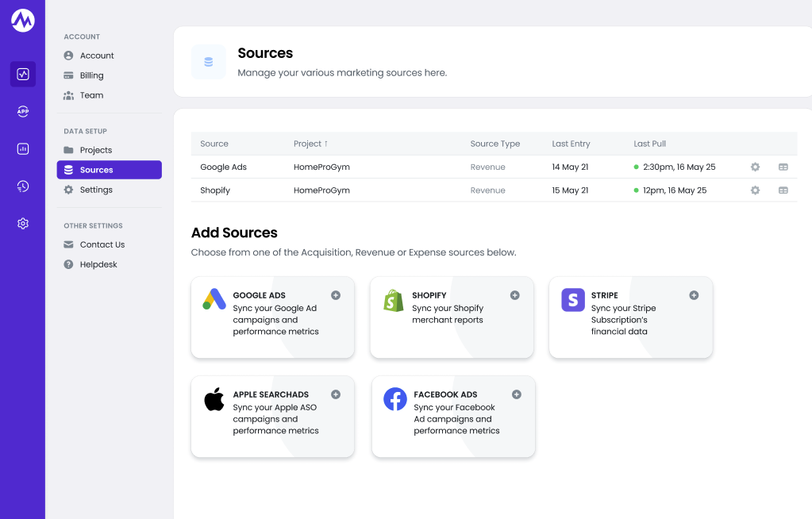Open the history clock icon in rail

pyautogui.click(x=23, y=186)
